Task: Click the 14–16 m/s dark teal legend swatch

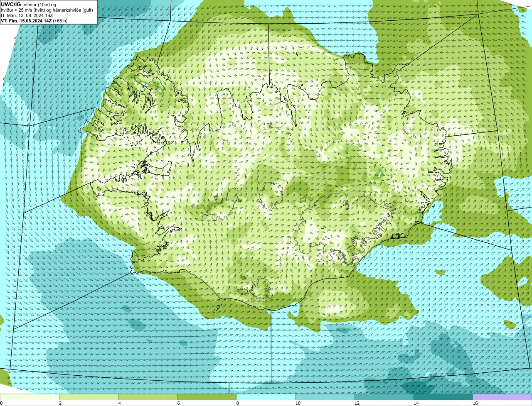Action: click(443, 397)
